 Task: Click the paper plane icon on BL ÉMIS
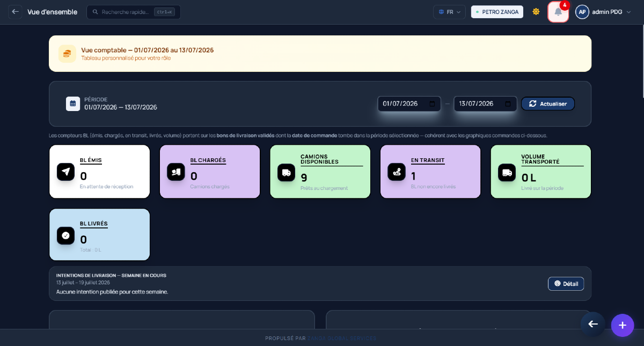65,172
